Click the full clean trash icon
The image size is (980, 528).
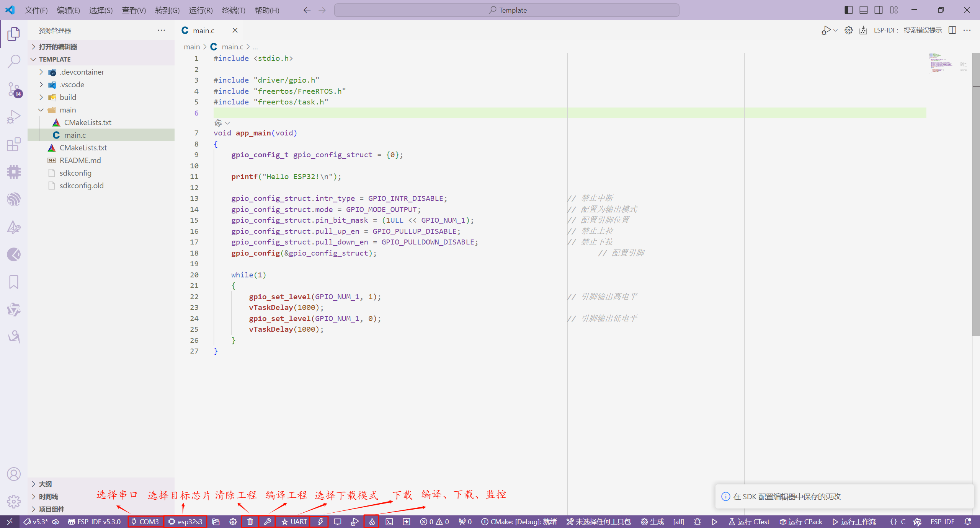(x=250, y=521)
